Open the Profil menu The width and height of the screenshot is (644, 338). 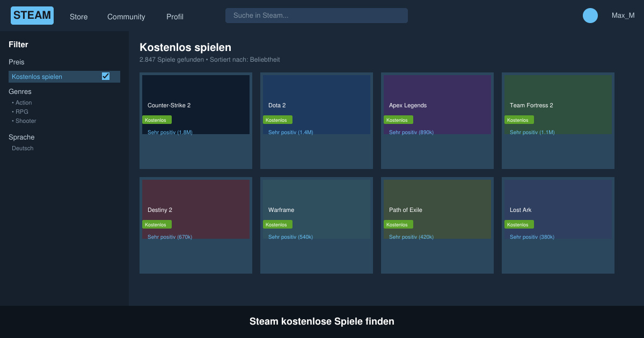pyautogui.click(x=175, y=17)
